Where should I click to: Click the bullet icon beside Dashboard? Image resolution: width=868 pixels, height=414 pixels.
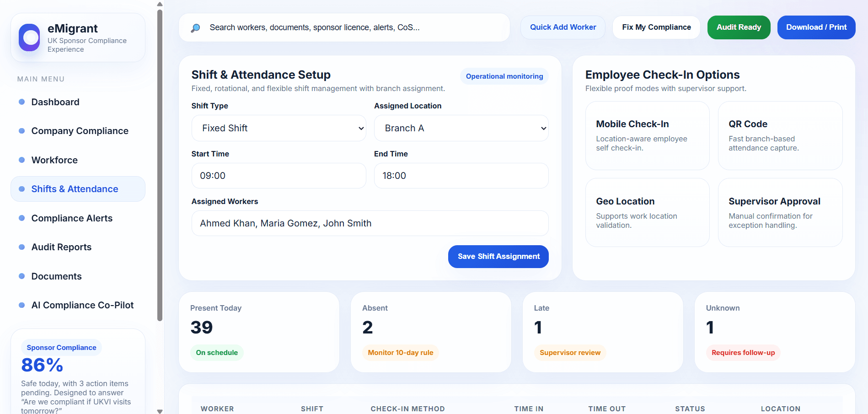[x=21, y=102]
